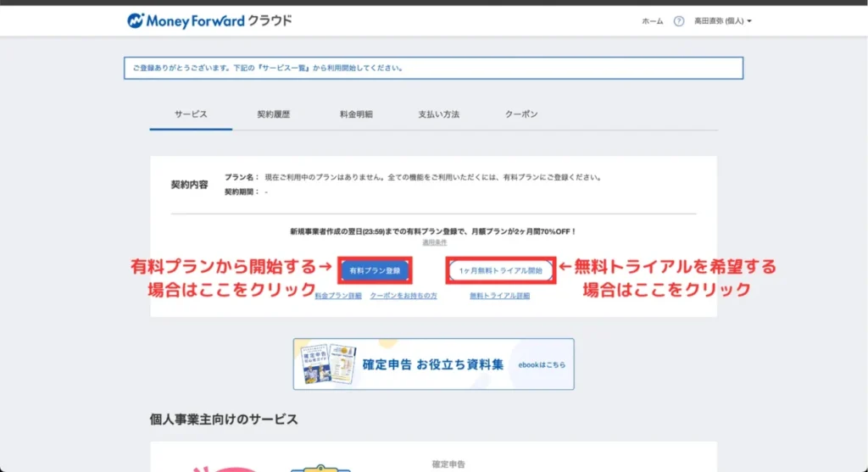Click the 70%OFF promotion text
Image resolution: width=868 pixels, height=472 pixels.
(x=433, y=232)
